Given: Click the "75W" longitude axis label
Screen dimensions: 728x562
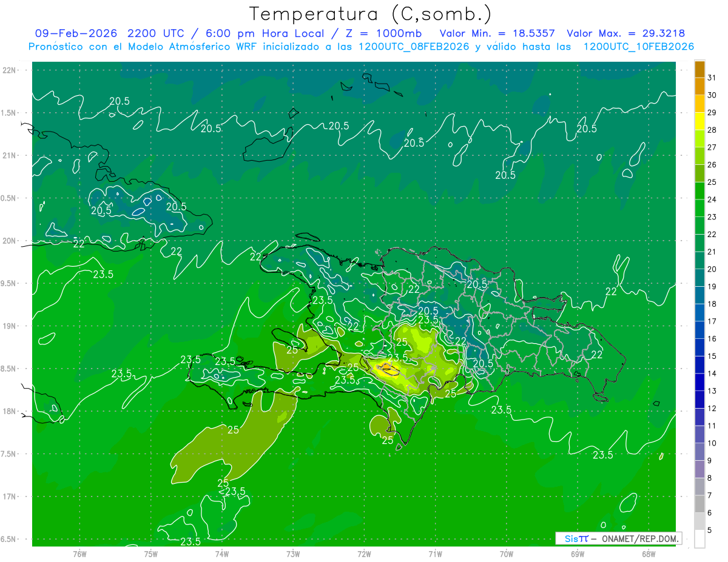Looking at the screenshot, I should 151,554.
